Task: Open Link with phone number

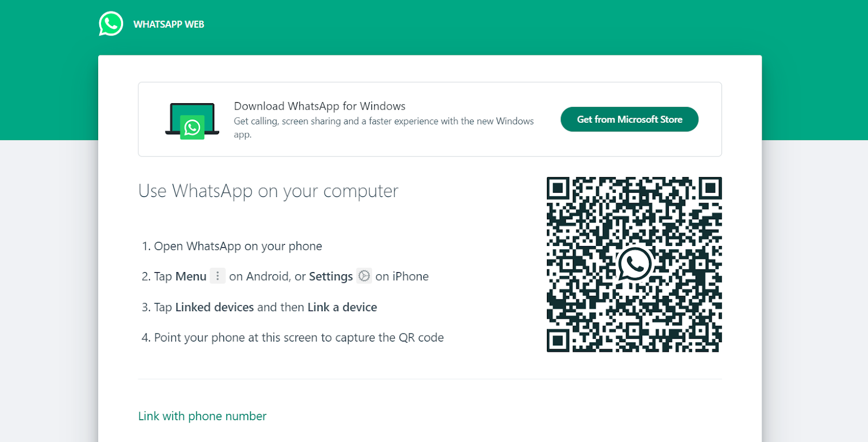Action: pyautogui.click(x=202, y=416)
